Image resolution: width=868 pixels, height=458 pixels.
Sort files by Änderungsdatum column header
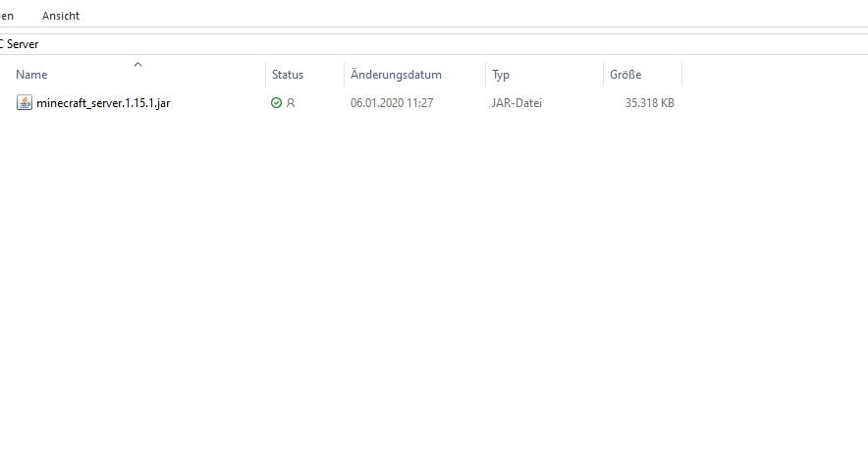[x=396, y=75]
